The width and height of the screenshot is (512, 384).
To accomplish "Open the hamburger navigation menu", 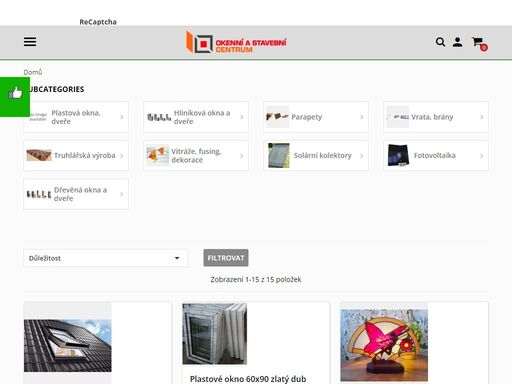I will [30, 42].
